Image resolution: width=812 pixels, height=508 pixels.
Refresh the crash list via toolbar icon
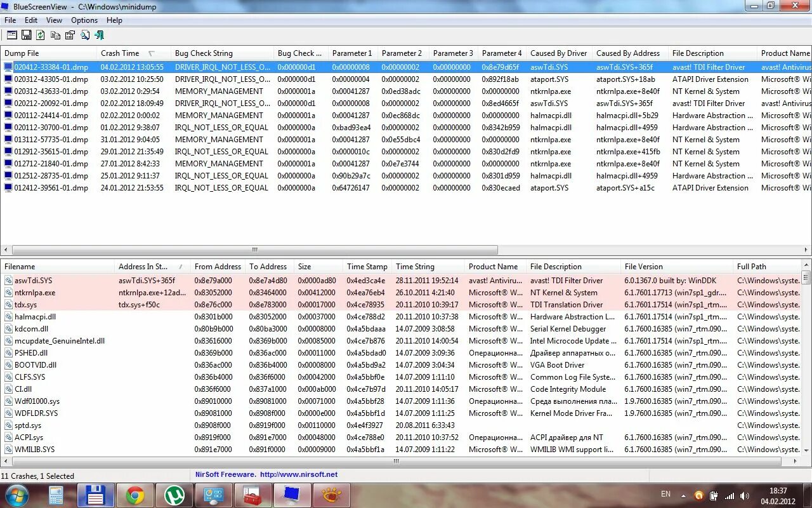(x=41, y=35)
